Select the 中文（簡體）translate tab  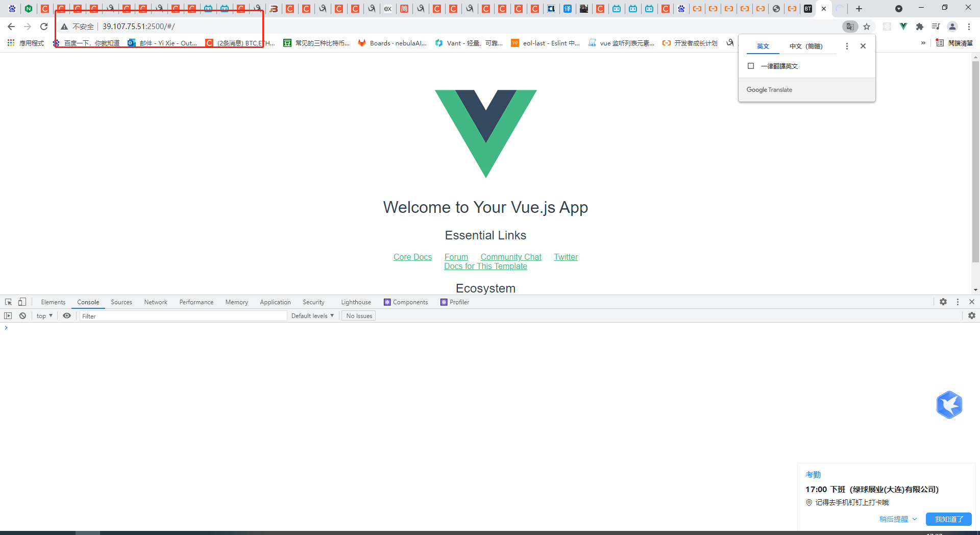[806, 46]
